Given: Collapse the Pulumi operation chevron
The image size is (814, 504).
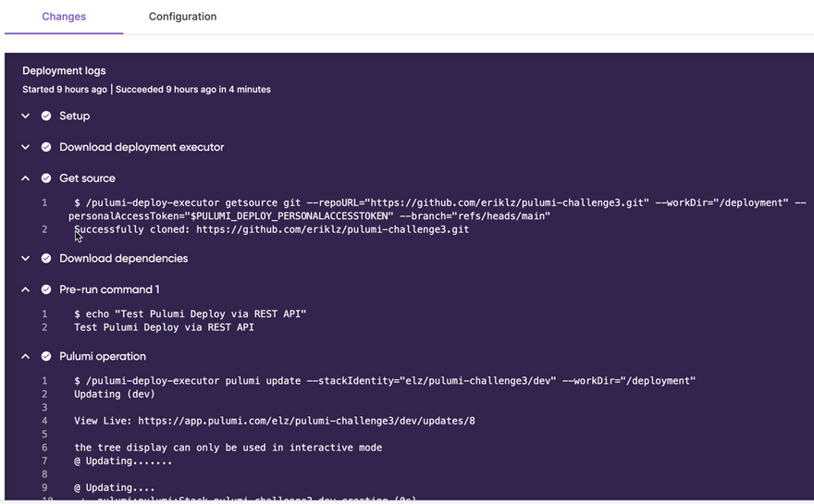Looking at the screenshot, I should (x=26, y=356).
